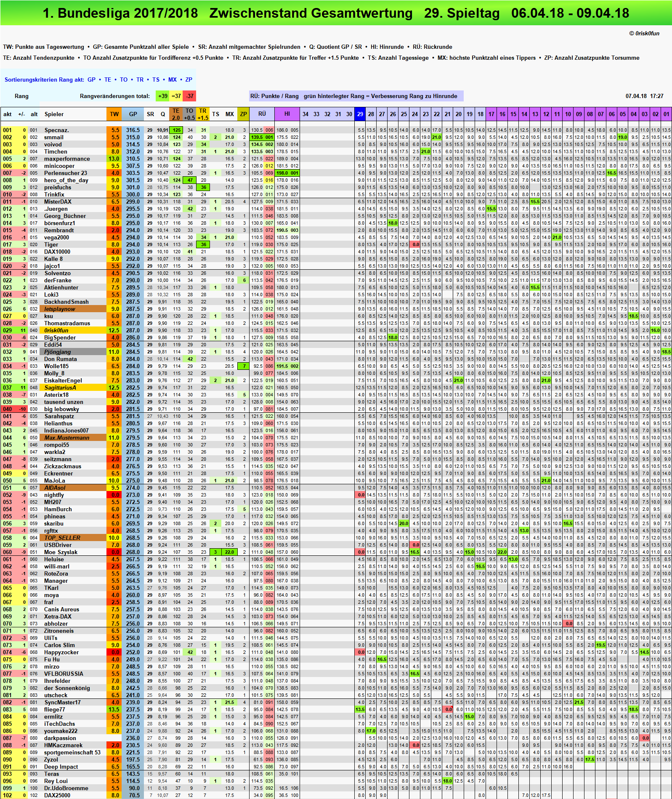Image resolution: width=672 pixels, height=799 pixels.
Task: Select player name Georg_Büchner
Action: [x=65, y=216]
